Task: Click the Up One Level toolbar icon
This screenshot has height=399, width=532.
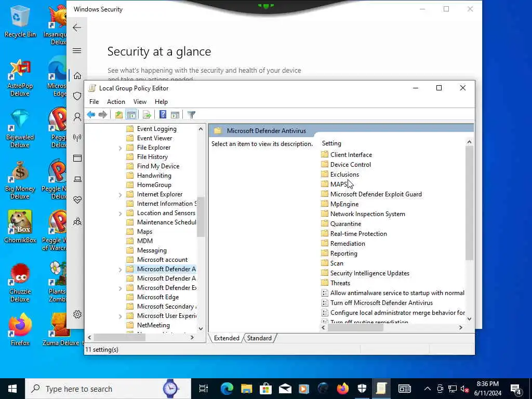Action: tap(119, 115)
